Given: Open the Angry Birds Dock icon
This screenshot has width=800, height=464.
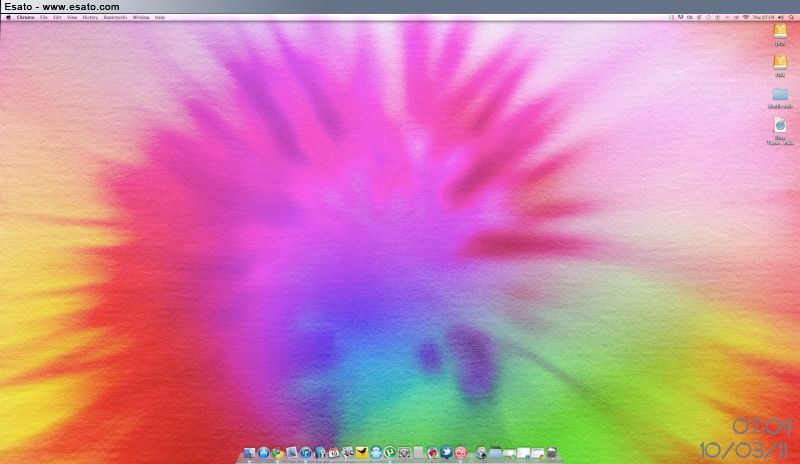Looking at the screenshot, I should 432,454.
